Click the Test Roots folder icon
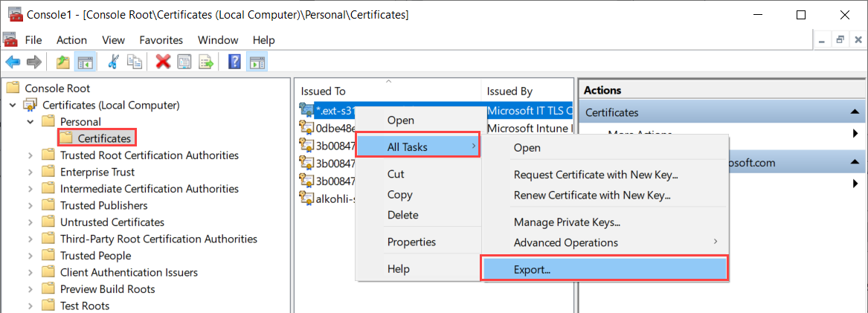This screenshot has height=313, width=868. point(48,306)
